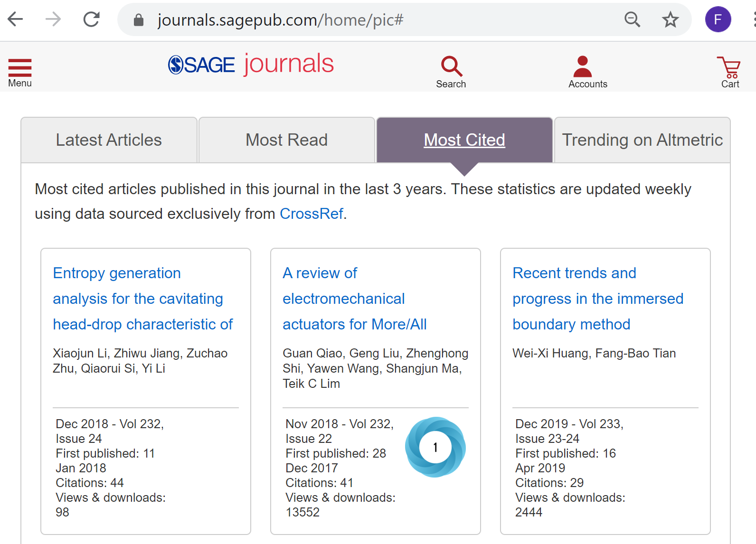Switch to the Latest Articles tab

coord(109,140)
